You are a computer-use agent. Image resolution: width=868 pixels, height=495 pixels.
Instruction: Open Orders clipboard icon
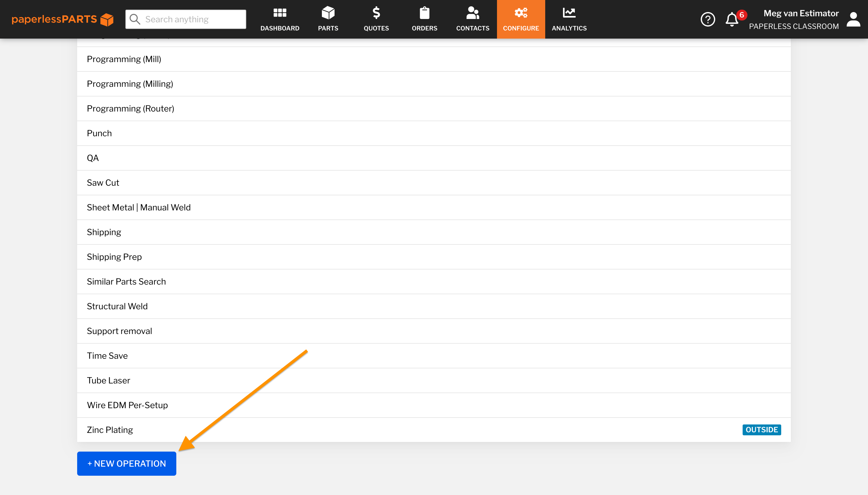(x=424, y=13)
